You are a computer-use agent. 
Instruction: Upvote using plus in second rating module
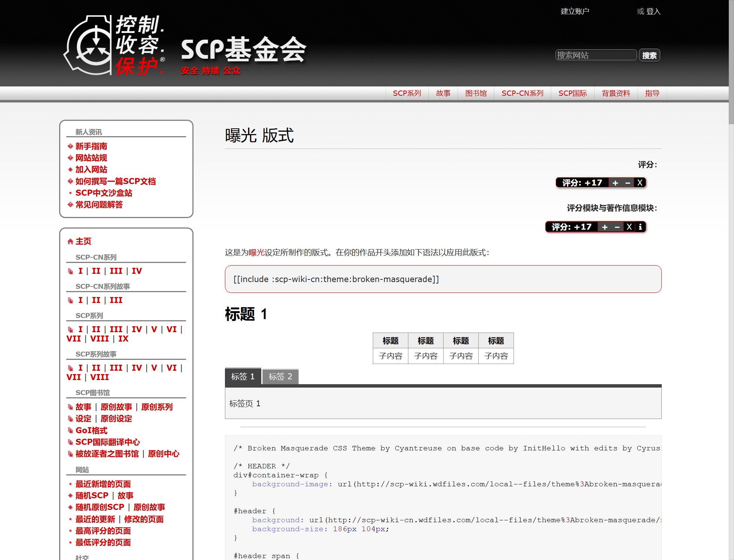(x=604, y=227)
